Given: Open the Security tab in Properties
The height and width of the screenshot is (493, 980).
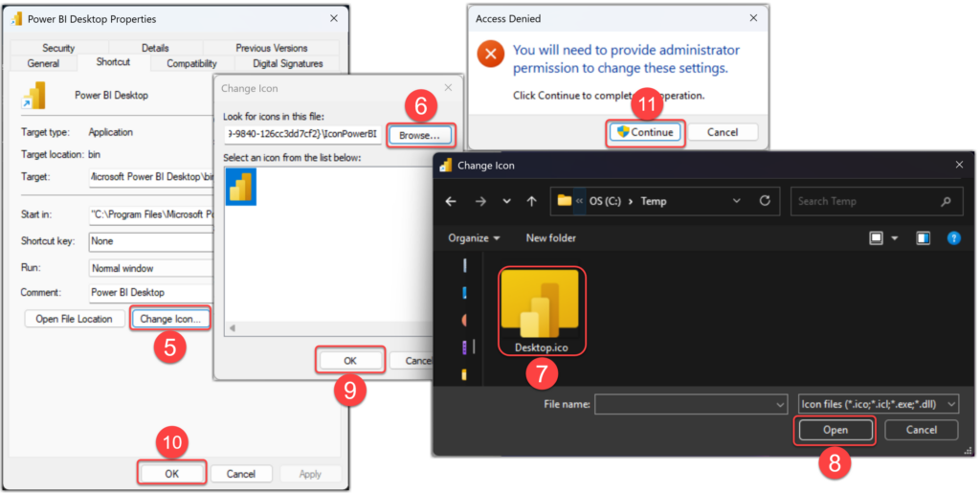Looking at the screenshot, I should 58,48.
